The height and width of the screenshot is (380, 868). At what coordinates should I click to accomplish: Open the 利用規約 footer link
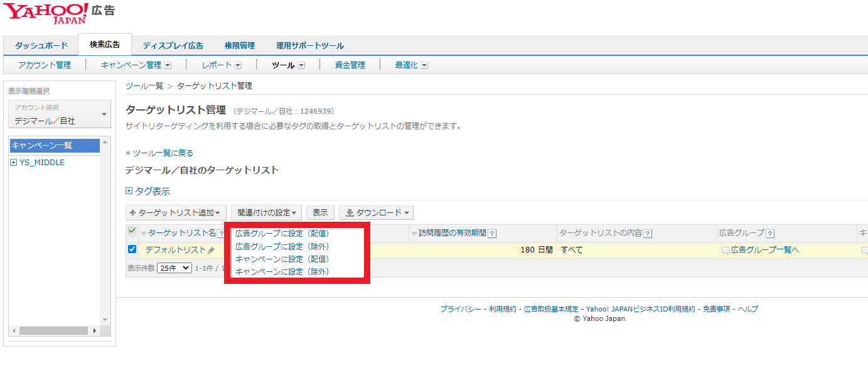click(x=502, y=309)
